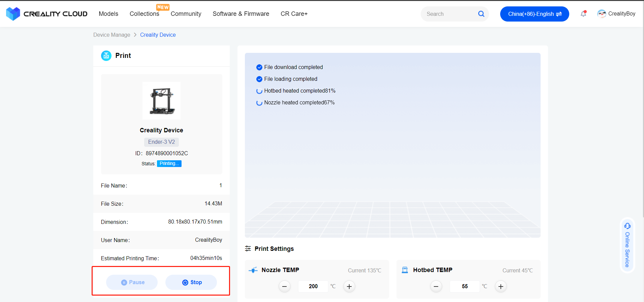Screen dimensions: 644x302
Task: Open the Models menu
Action: point(108,14)
